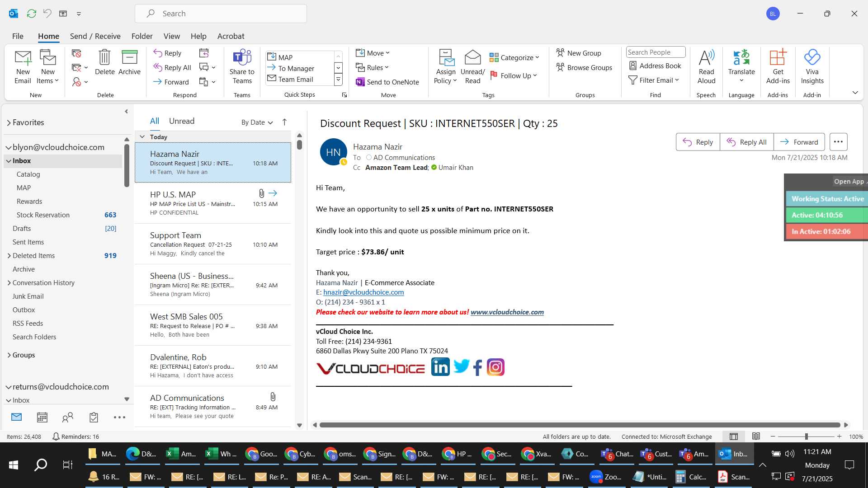Screen dimensions: 868x488
Task: Switch to Normal view layout in status bar
Action: coord(734,436)
